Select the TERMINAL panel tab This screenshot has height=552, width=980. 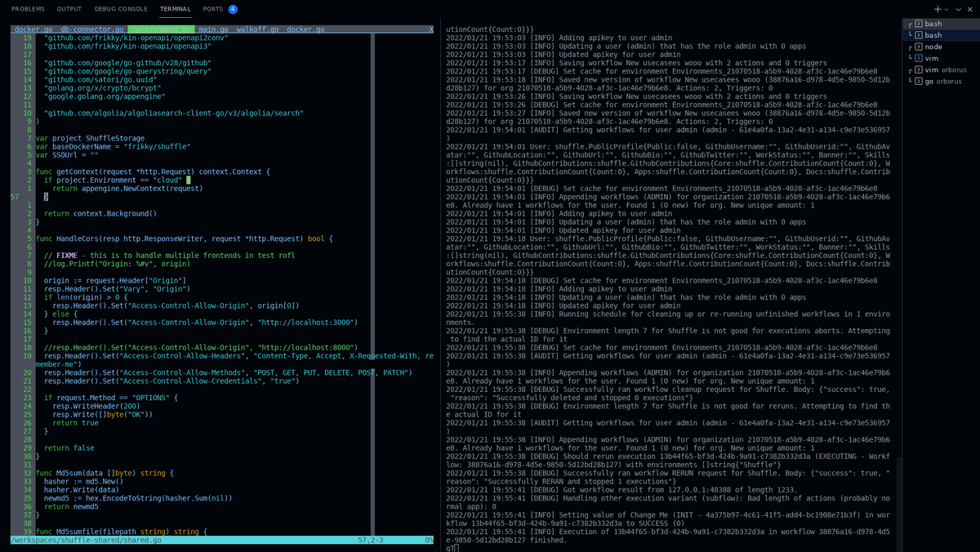[x=176, y=9]
